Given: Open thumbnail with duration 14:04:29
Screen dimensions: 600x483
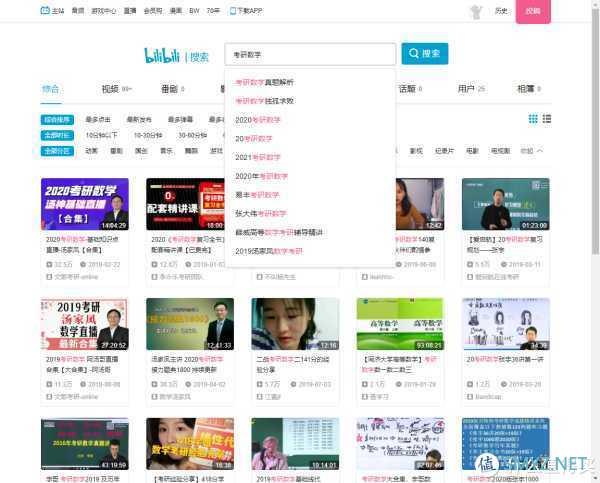Looking at the screenshot, I should coord(85,204).
